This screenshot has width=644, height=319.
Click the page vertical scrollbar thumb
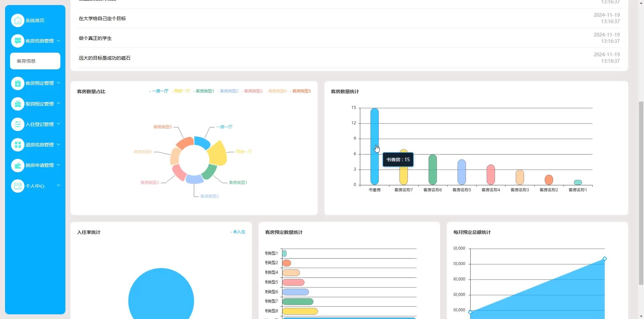(x=641, y=193)
